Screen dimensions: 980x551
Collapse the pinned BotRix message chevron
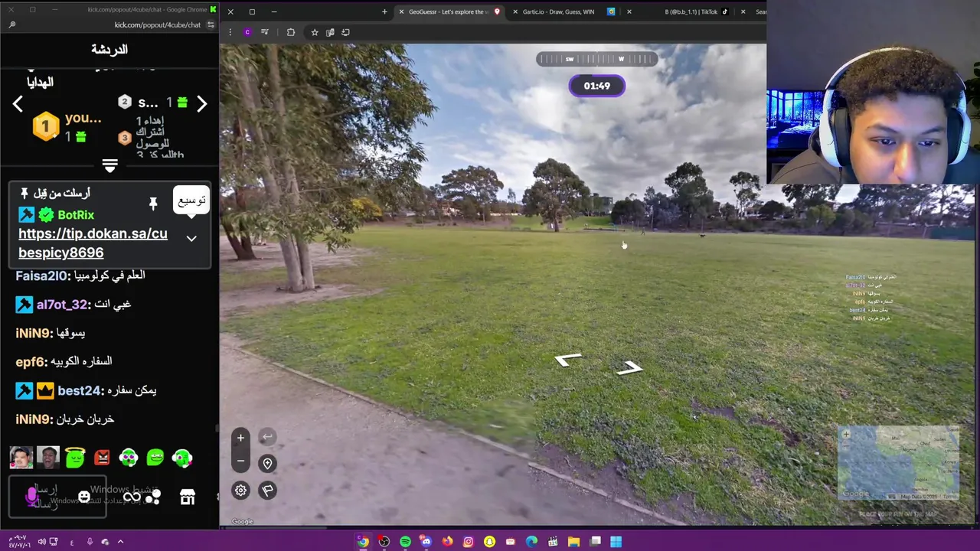(x=191, y=239)
